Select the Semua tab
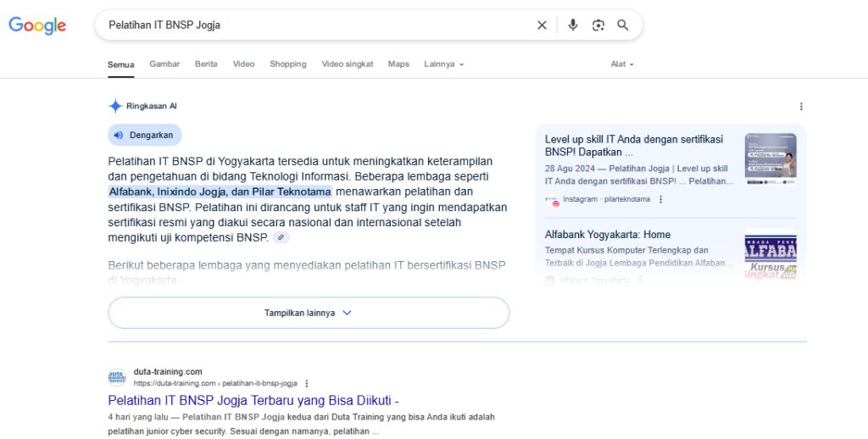868x439 pixels. point(120,64)
